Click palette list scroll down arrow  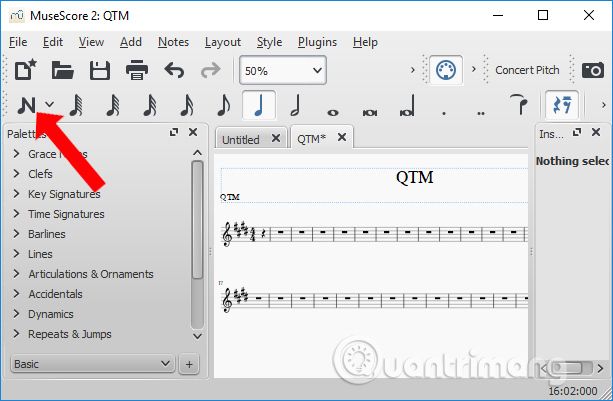pos(197,336)
